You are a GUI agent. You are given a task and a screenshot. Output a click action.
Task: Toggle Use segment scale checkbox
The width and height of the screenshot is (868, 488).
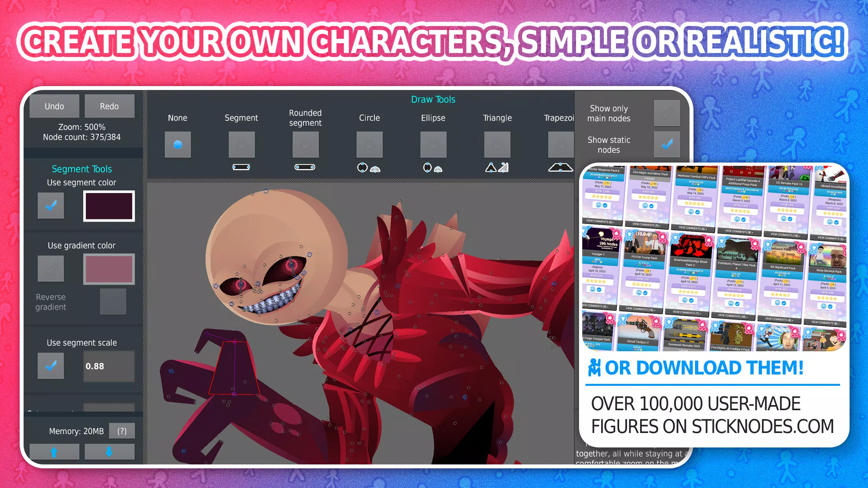[x=51, y=366]
